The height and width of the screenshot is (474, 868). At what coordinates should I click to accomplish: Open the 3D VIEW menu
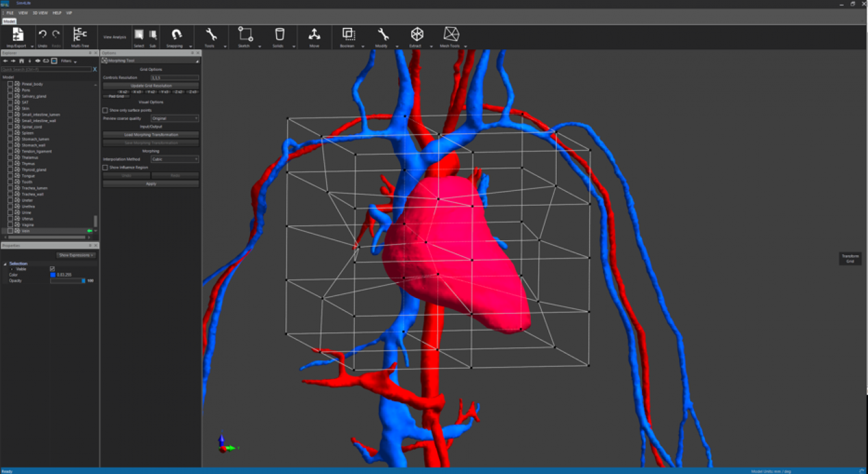(x=39, y=12)
